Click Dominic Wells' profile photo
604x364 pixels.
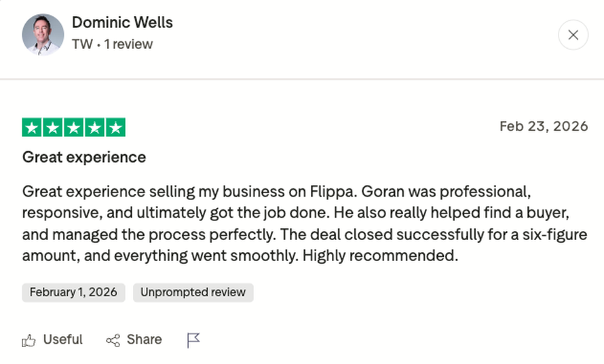43,35
